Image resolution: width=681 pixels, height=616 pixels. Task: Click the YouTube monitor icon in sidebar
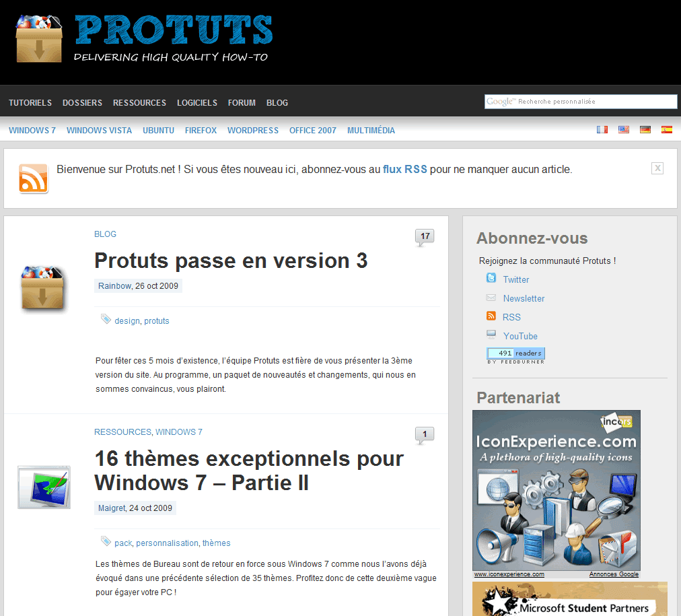coord(491,335)
